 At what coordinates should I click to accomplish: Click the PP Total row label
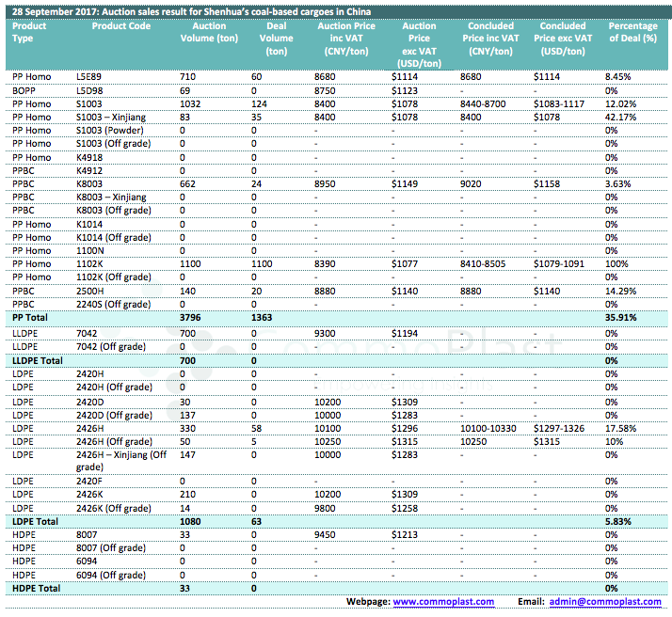coord(33,318)
